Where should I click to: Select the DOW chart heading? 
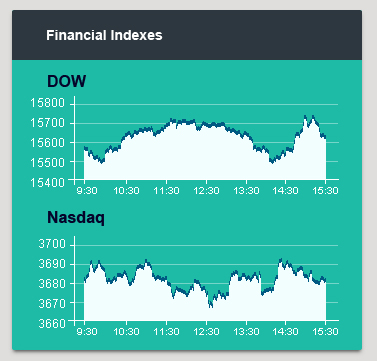(67, 81)
